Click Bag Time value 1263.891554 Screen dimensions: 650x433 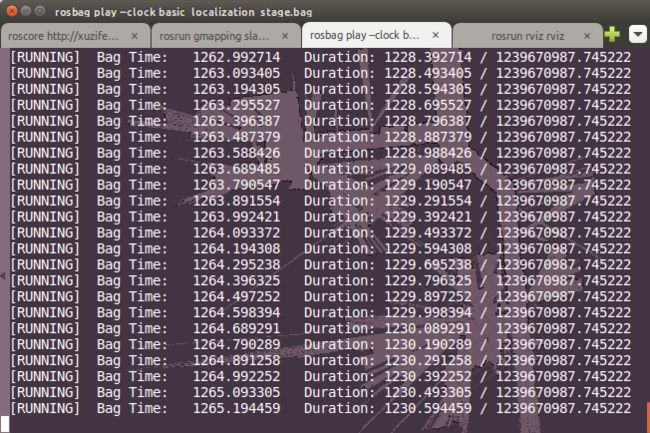pos(236,201)
